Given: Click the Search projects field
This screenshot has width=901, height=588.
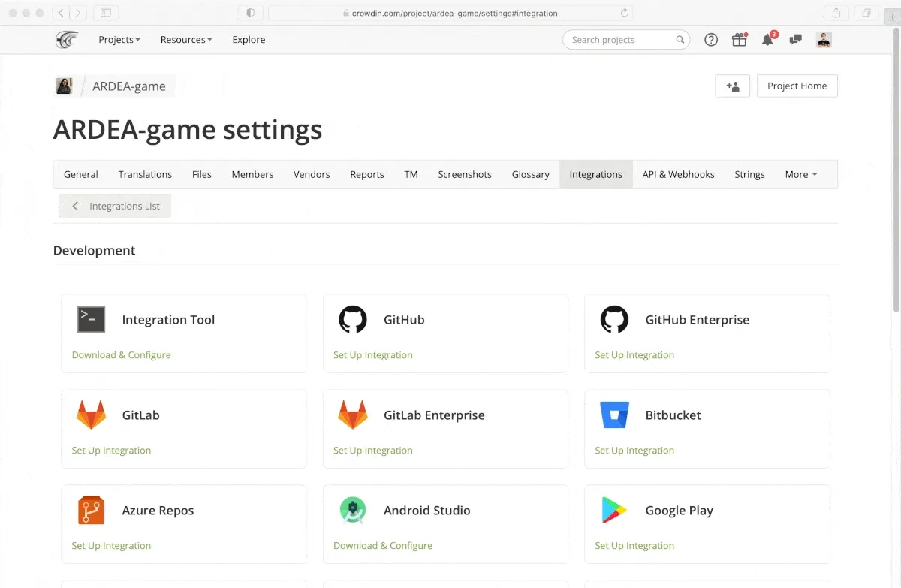Looking at the screenshot, I should tap(620, 40).
